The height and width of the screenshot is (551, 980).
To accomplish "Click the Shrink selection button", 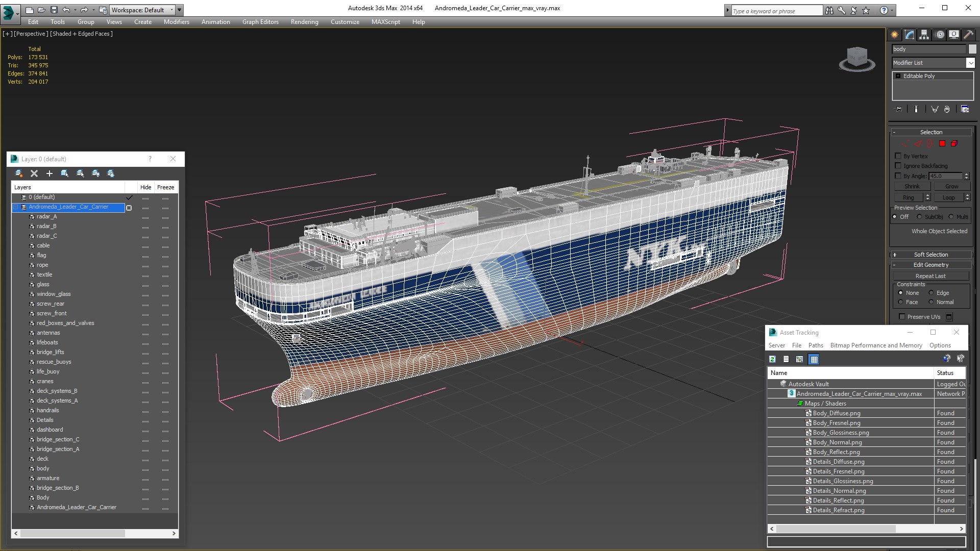I will pyautogui.click(x=912, y=186).
